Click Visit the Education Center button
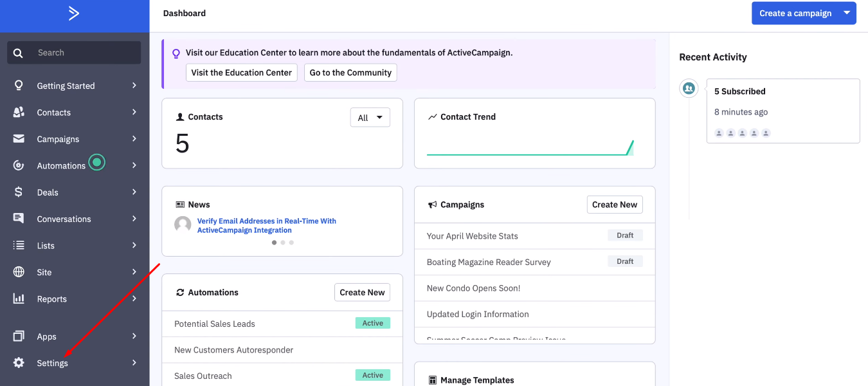This screenshot has width=868, height=386. [x=242, y=73]
